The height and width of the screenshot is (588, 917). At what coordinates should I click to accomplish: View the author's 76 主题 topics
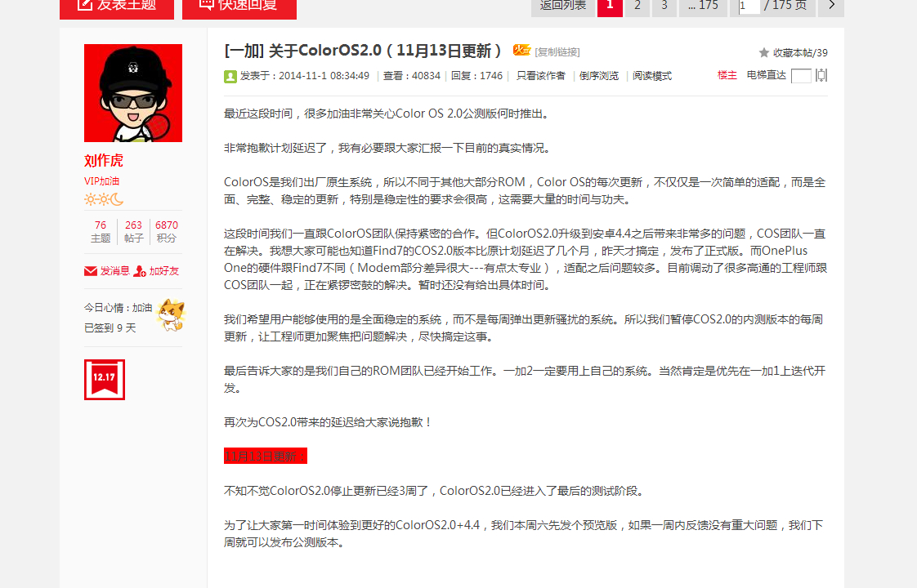101,231
